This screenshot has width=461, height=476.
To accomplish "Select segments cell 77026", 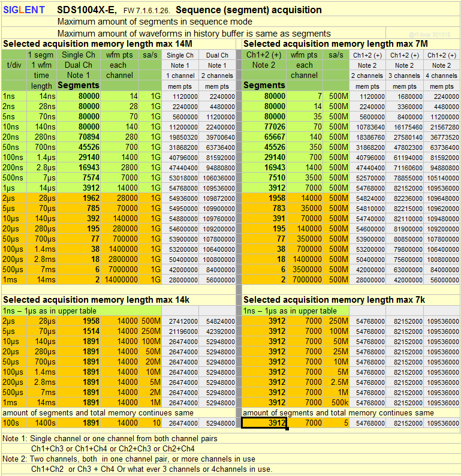I will coord(264,126).
